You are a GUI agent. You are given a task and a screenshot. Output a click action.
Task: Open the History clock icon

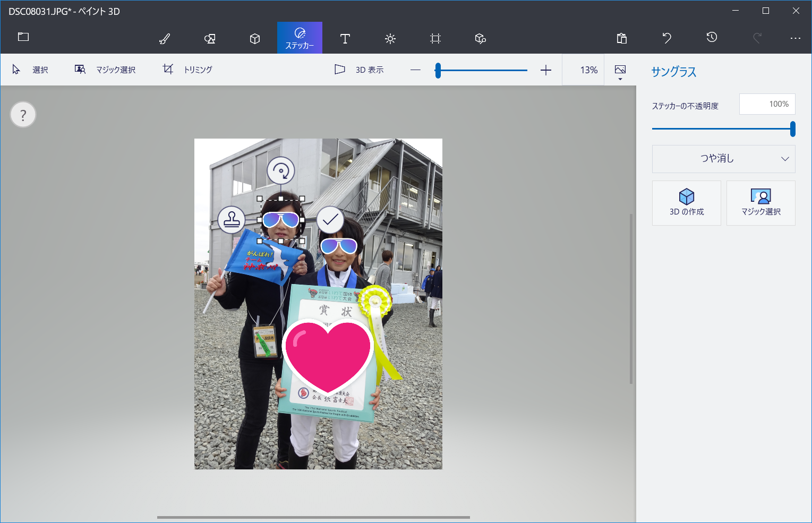(712, 37)
